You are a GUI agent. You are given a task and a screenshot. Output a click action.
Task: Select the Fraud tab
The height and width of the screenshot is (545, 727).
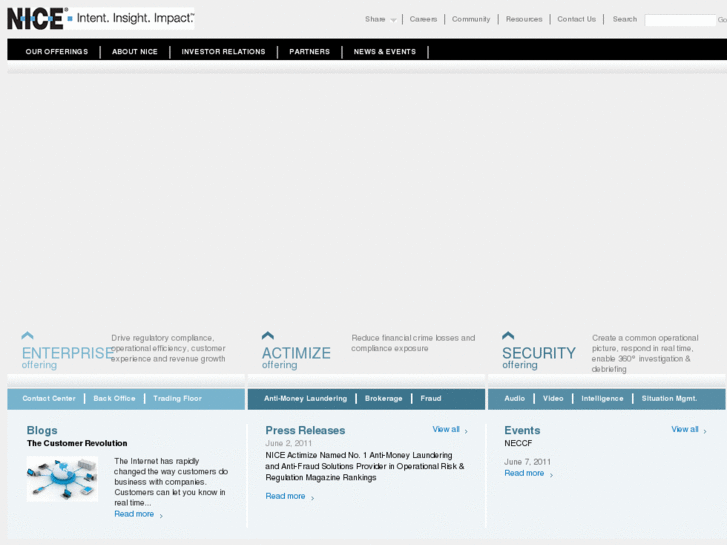431,398
